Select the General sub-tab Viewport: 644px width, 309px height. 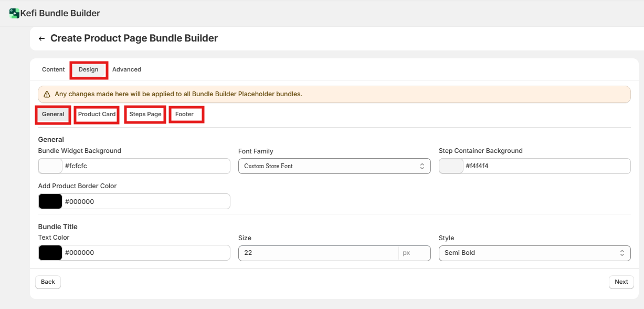(53, 115)
